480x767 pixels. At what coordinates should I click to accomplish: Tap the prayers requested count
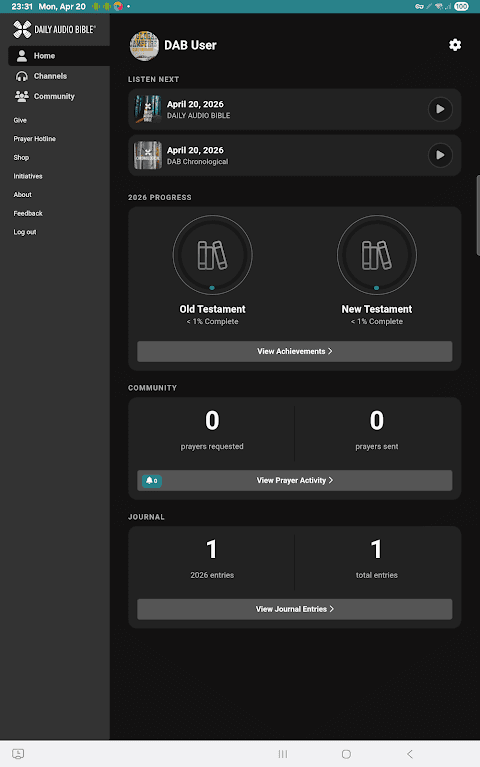(x=212, y=420)
